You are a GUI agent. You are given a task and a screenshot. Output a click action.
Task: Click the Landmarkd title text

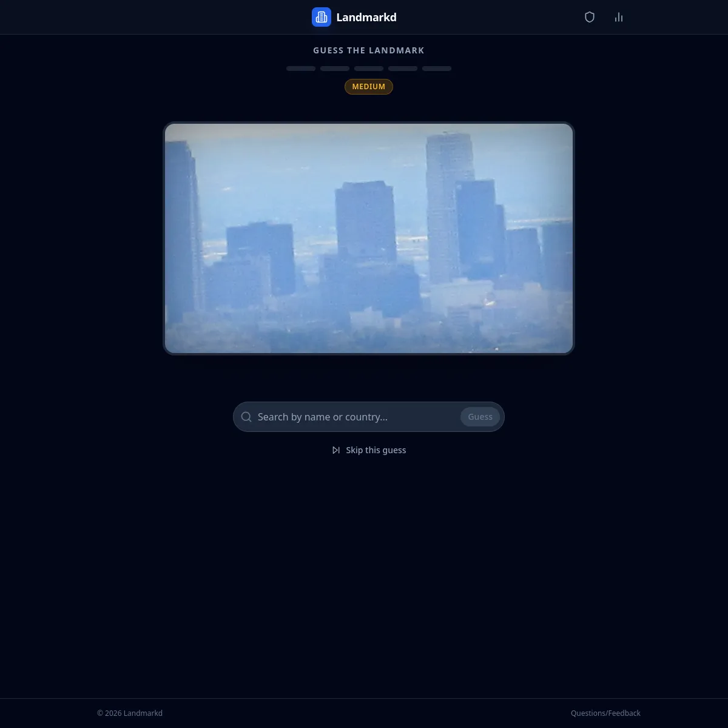pyautogui.click(x=366, y=17)
